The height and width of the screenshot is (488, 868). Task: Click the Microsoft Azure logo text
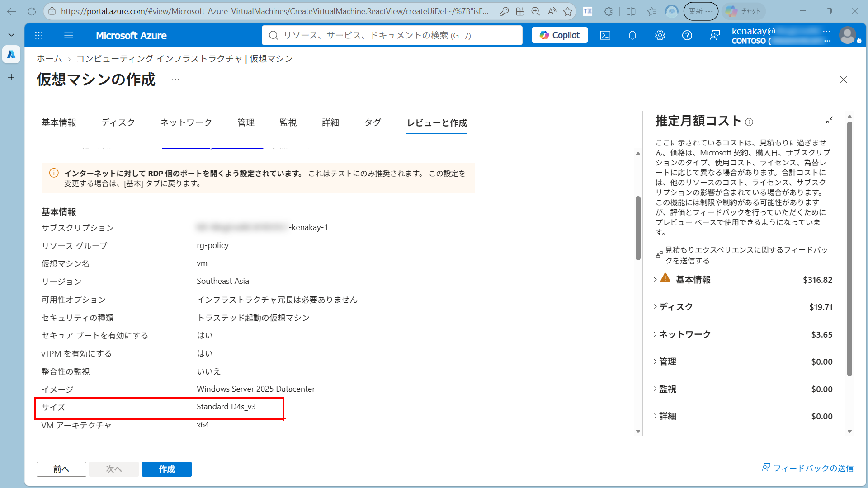(131, 35)
